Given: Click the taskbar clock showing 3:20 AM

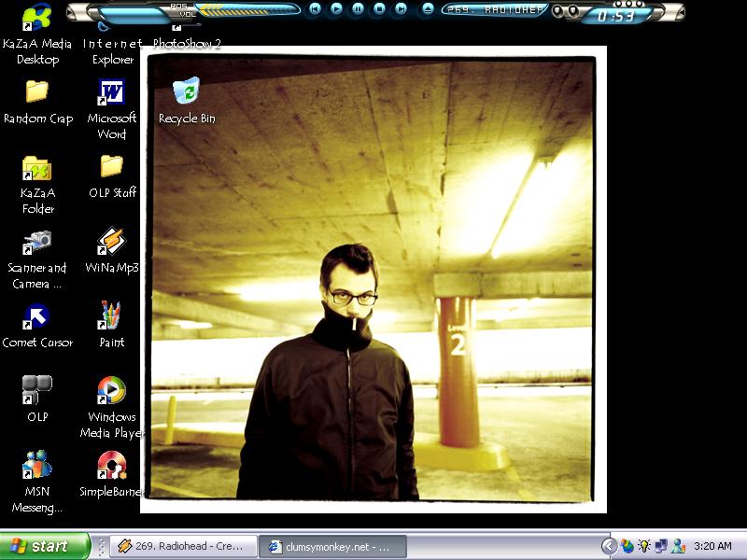Looking at the screenshot, I should pyautogui.click(x=712, y=546).
